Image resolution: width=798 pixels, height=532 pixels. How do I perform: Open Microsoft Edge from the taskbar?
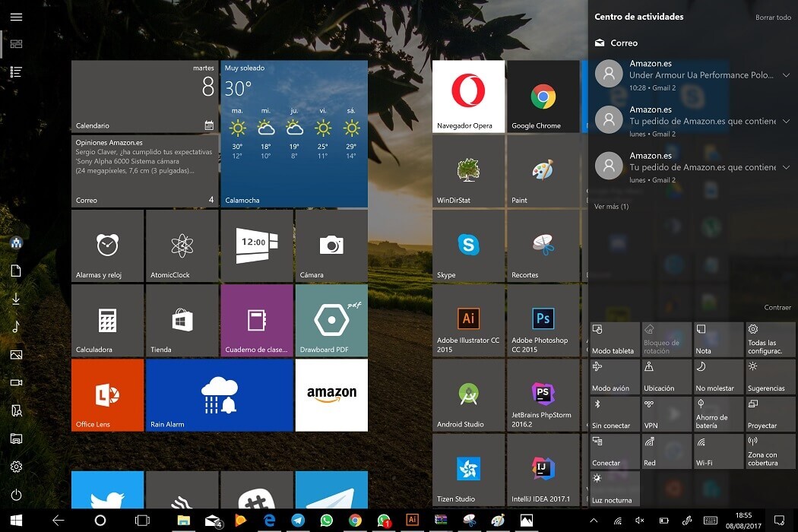[269, 520]
